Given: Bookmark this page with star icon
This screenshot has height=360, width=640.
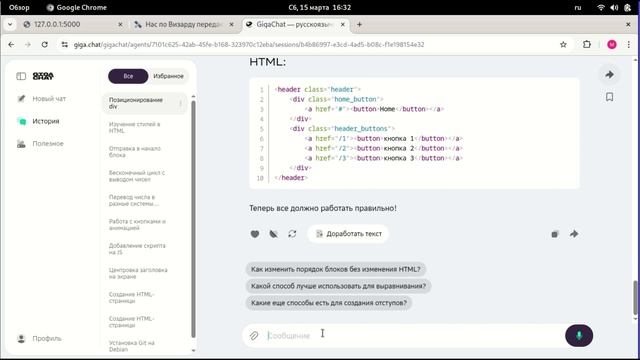Looking at the screenshot, I should click(x=563, y=44).
